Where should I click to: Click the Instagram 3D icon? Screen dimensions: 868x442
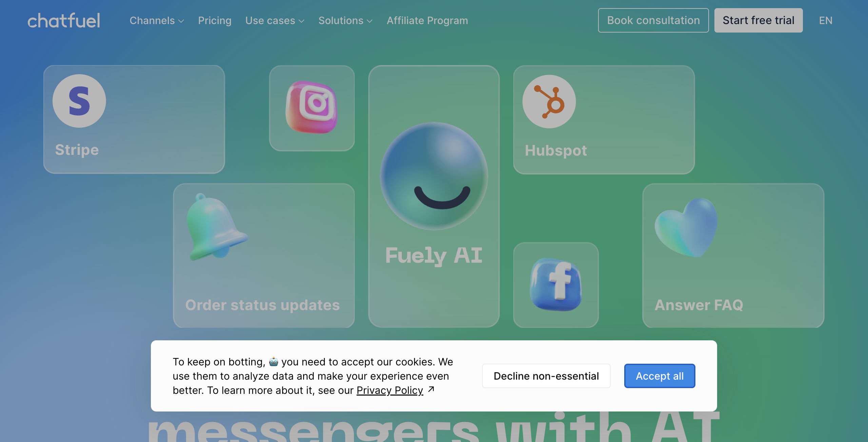(x=312, y=107)
